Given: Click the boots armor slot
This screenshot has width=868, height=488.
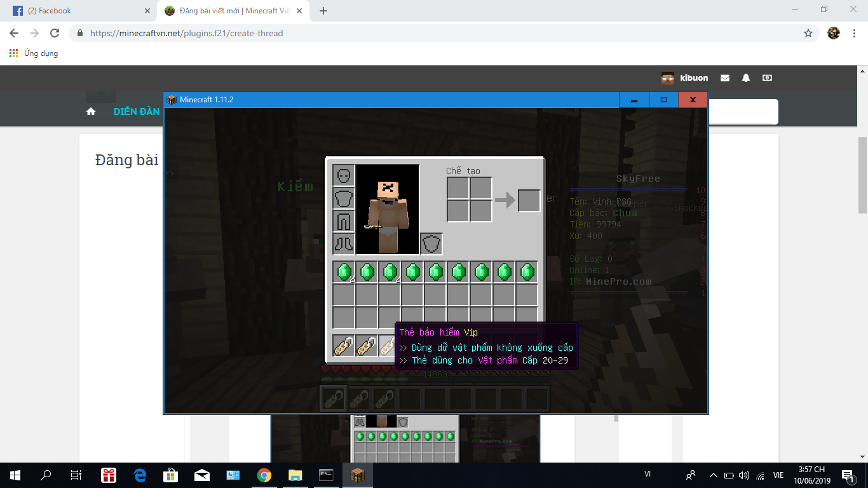Looking at the screenshot, I should pos(344,244).
